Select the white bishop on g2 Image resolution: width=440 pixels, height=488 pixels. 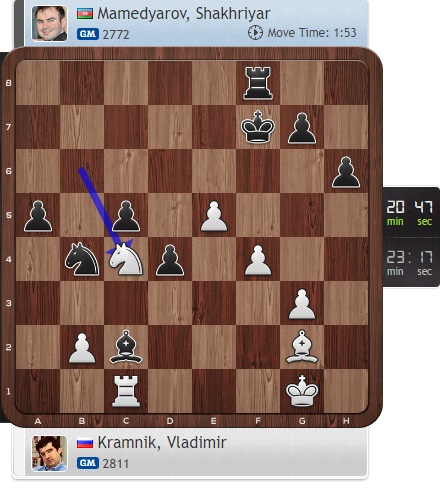302,347
